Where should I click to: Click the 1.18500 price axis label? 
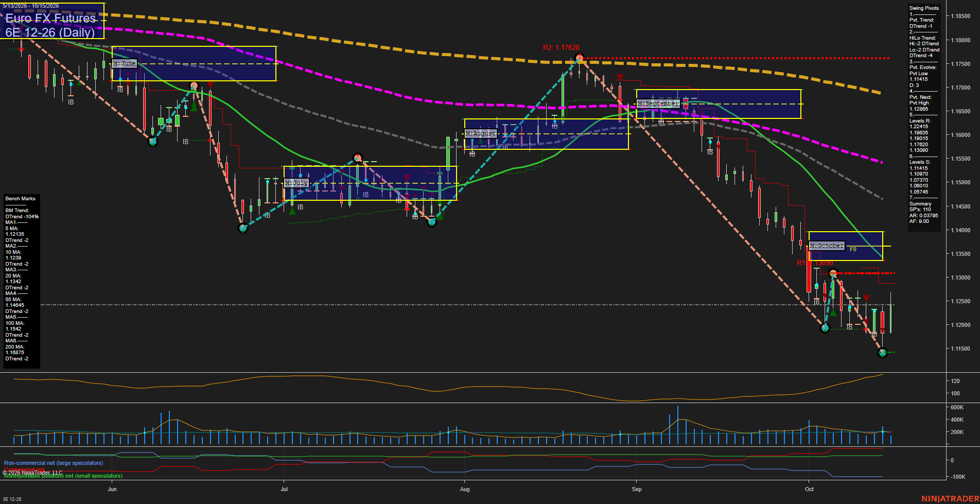[960, 16]
